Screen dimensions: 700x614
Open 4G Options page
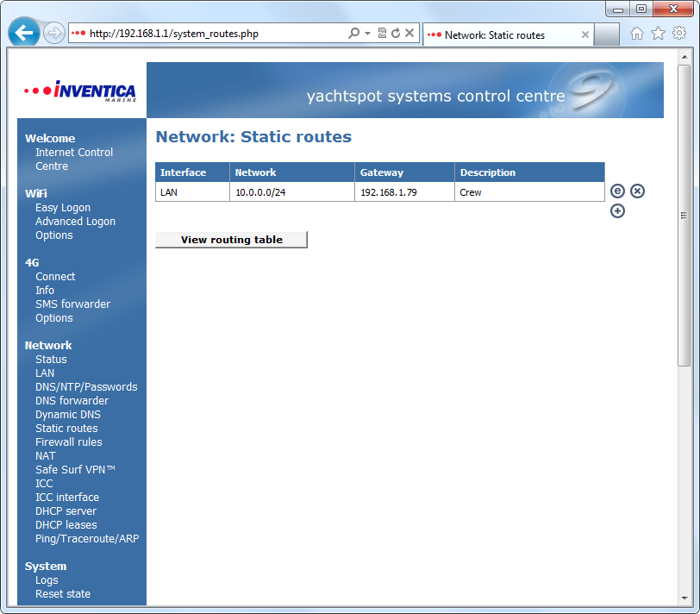tap(54, 318)
